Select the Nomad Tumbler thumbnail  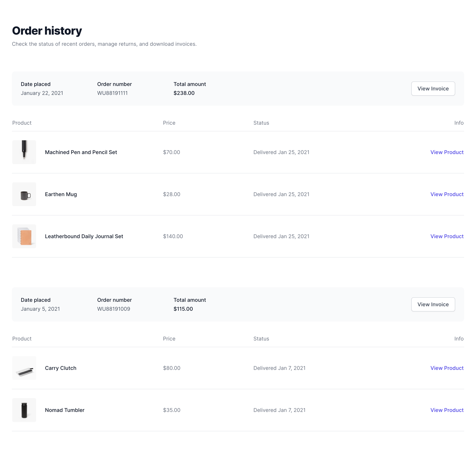click(x=24, y=410)
